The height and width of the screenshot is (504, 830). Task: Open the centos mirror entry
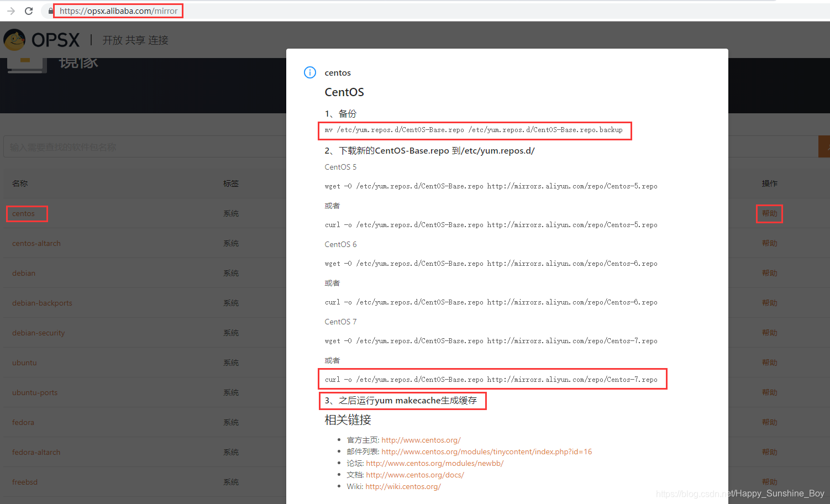pyautogui.click(x=23, y=213)
